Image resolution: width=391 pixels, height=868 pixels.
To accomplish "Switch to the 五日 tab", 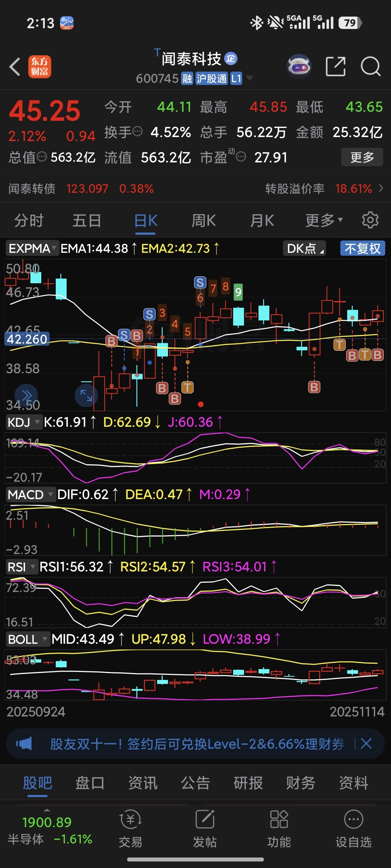I will 87,220.
